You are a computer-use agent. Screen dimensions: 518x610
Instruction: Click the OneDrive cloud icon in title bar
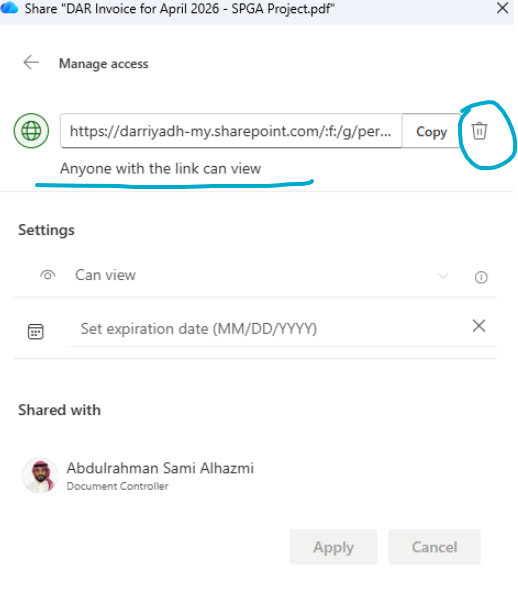pyautogui.click(x=9, y=8)
